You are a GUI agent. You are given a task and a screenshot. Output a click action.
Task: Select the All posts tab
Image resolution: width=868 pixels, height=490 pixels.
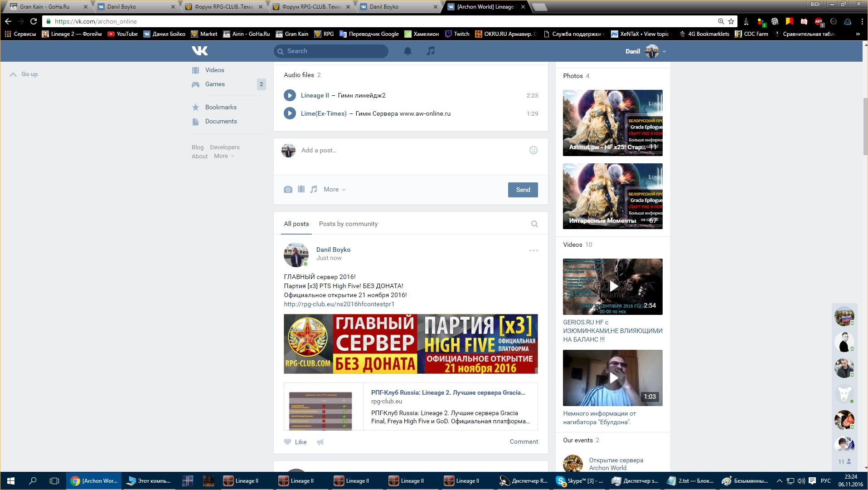(296, 224)
